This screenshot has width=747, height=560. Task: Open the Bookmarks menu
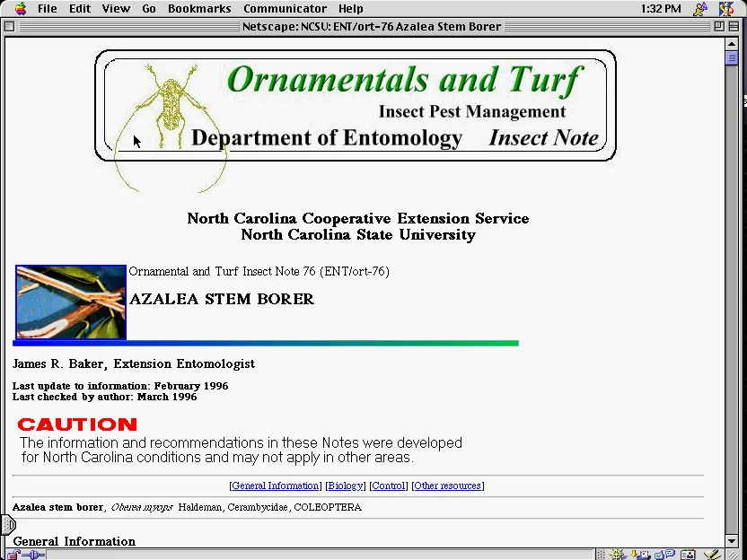[x=199, y=9]
